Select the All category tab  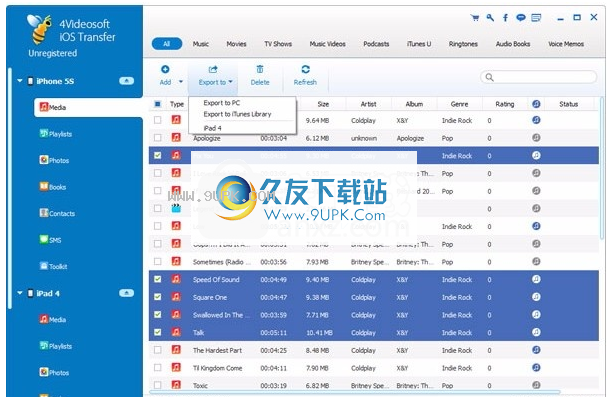click(167, 44)
